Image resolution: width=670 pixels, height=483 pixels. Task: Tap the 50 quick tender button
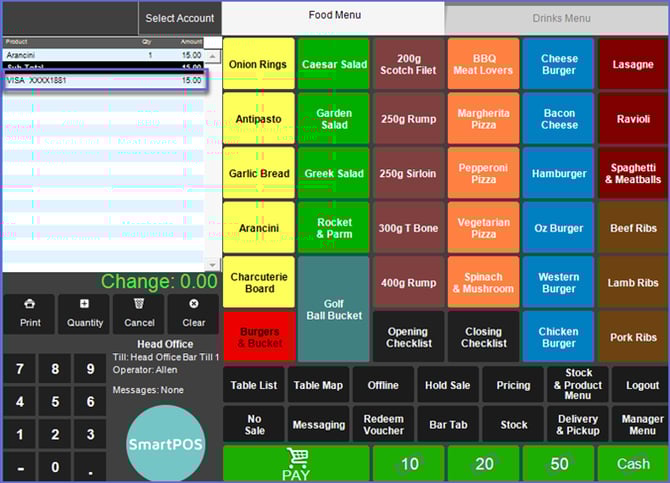pyautogui.click(x=559, y=464)
